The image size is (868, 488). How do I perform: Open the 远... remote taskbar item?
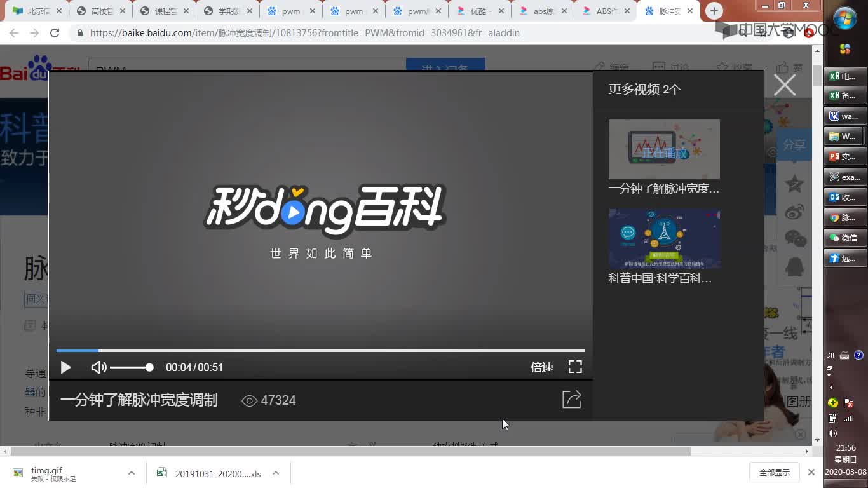tap(845, 259)
